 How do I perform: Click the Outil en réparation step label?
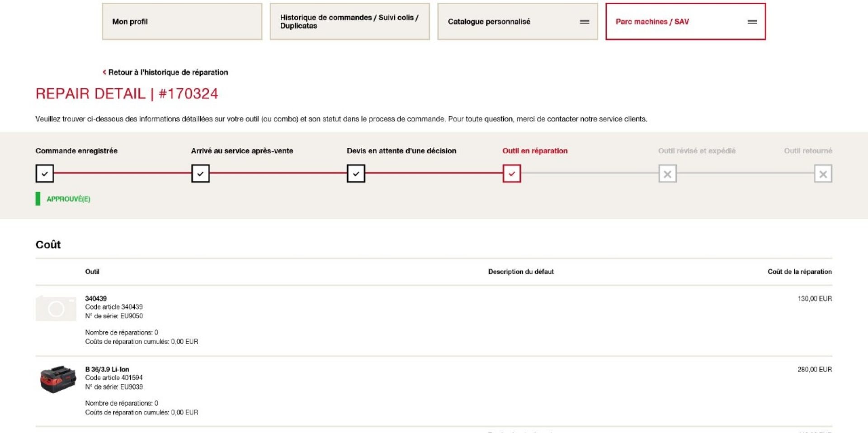535,151
